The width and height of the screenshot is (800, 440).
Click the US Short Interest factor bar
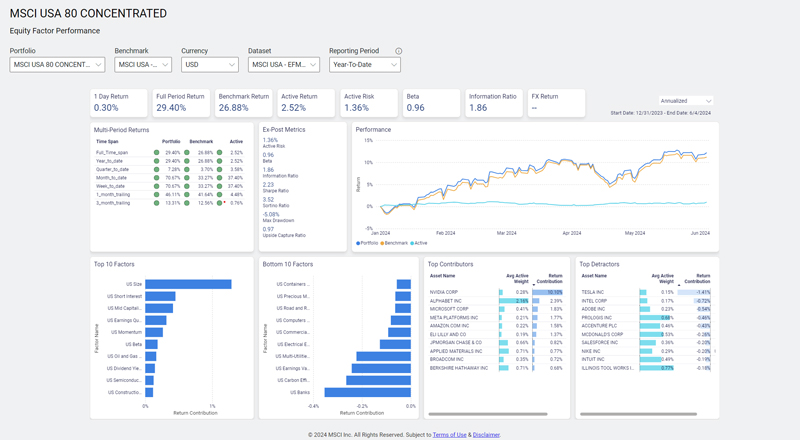coord(160,296)
